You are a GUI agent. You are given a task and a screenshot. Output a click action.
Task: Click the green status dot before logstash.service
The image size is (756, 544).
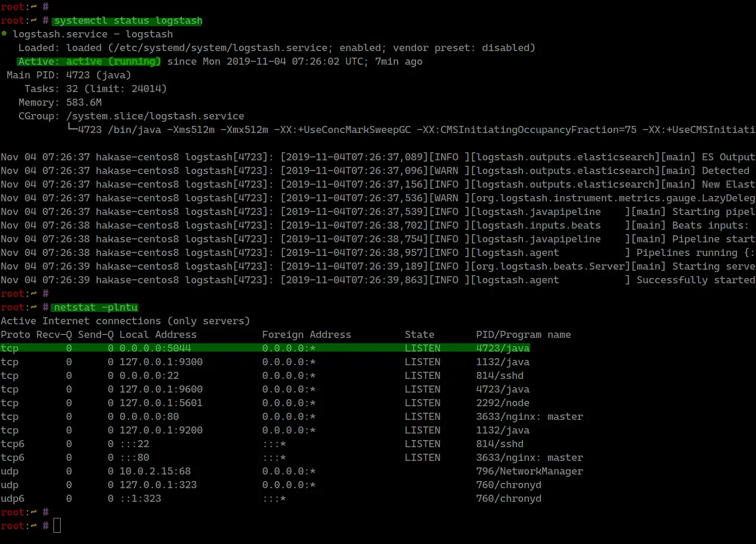click(x=4, y=34)
